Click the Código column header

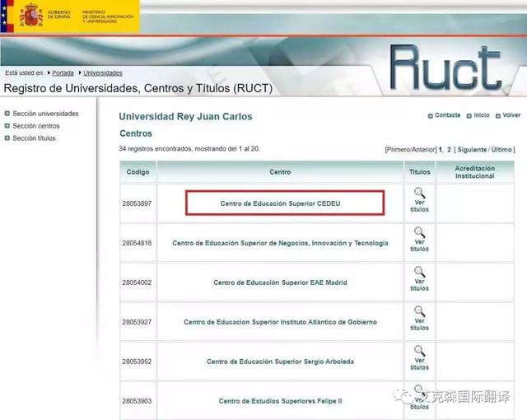138,171
